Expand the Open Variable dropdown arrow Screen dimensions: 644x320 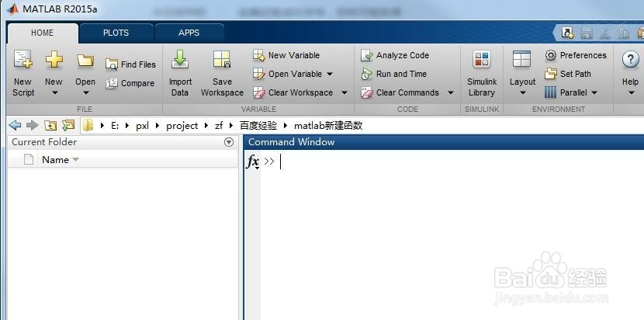click(330, 74)
